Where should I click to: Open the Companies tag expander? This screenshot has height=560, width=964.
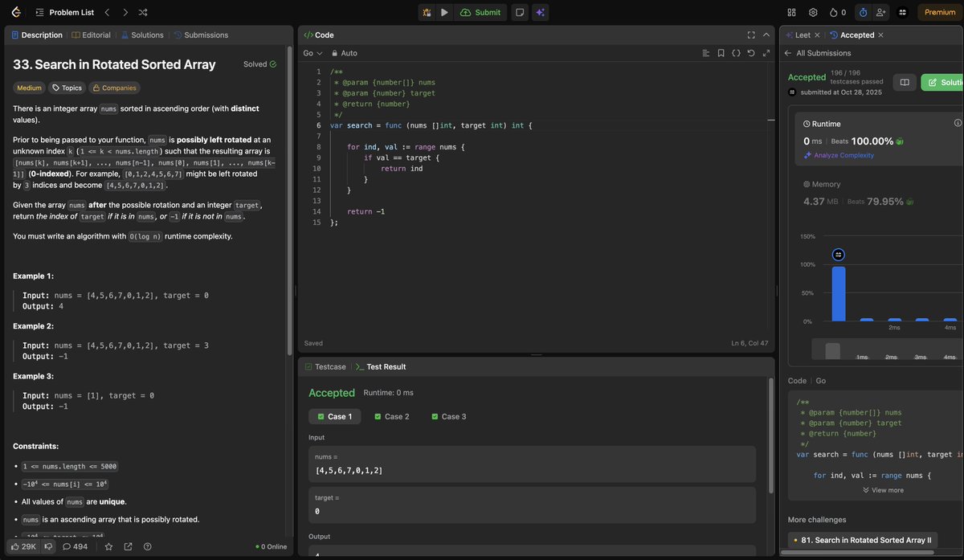pyautogui.click(x=114, y=88)
